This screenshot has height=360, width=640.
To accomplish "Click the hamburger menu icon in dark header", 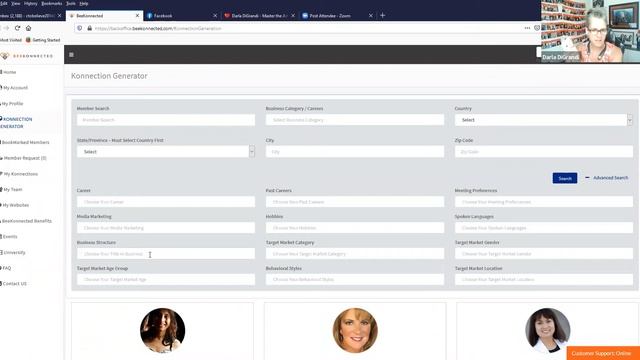I will tap(71, 55).
